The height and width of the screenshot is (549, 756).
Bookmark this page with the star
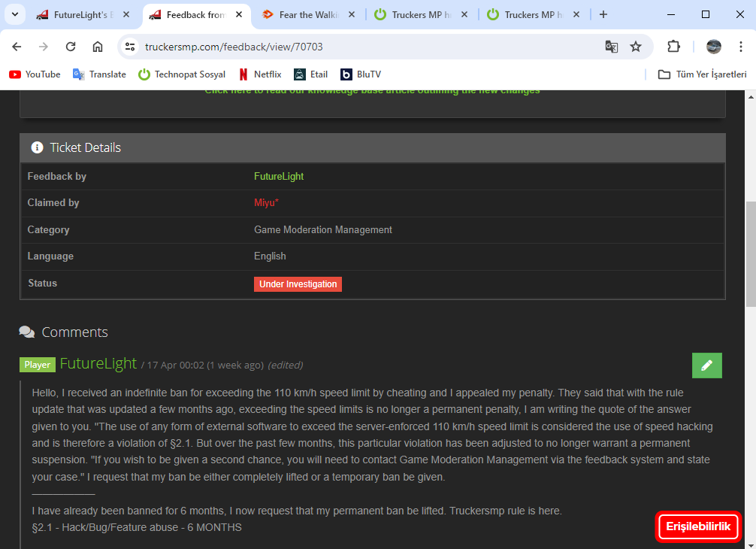coord(636,47)
